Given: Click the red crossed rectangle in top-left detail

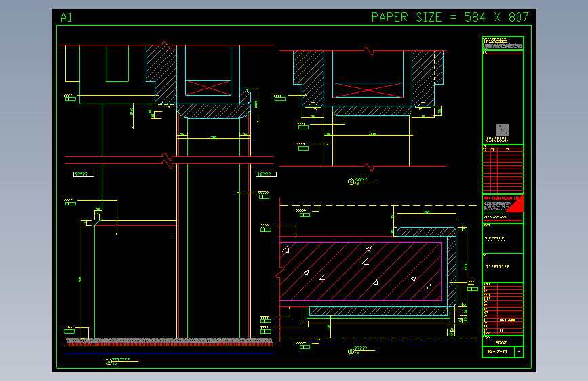Looking at the screenshot, I should point(208,87).
